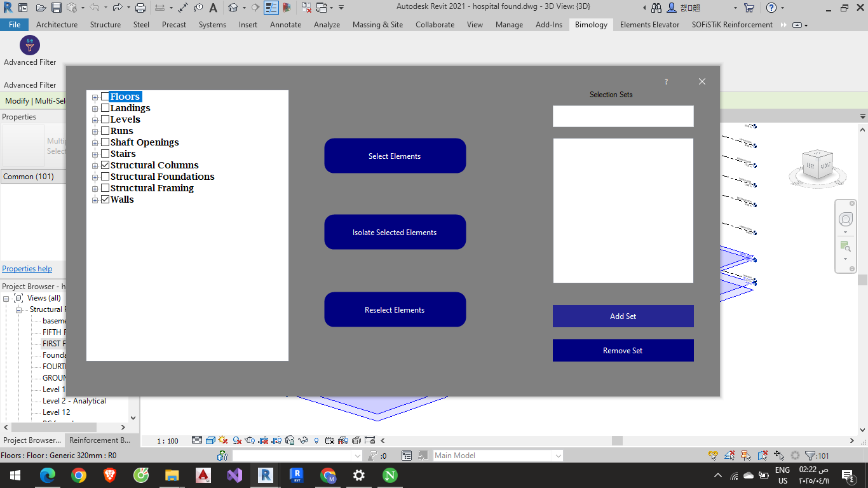Open the Autodesk App Store cart icon
The height and width of the screenshot is (488, 868).
749,8
